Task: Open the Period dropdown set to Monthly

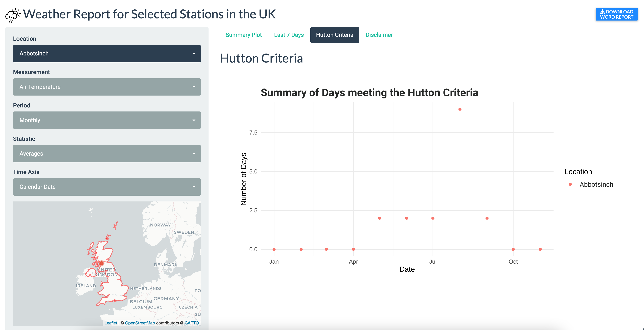Action: coord(107,120)
